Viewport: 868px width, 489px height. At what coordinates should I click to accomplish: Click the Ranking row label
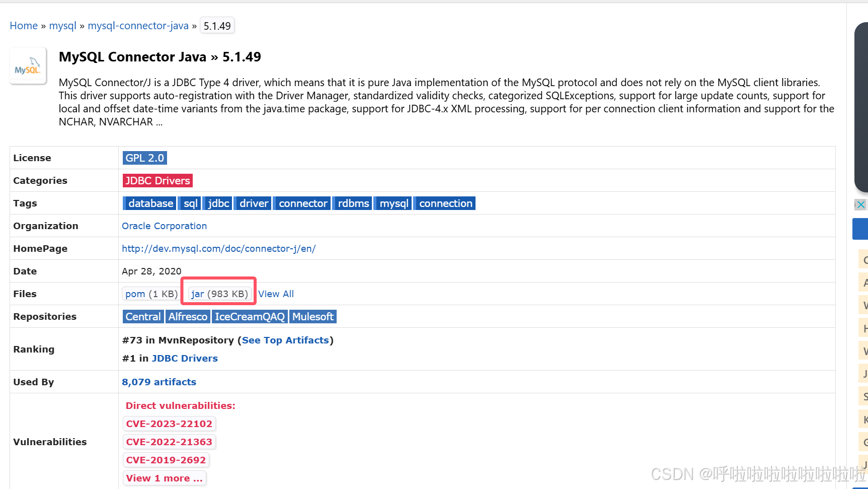(x=34, y=350)
